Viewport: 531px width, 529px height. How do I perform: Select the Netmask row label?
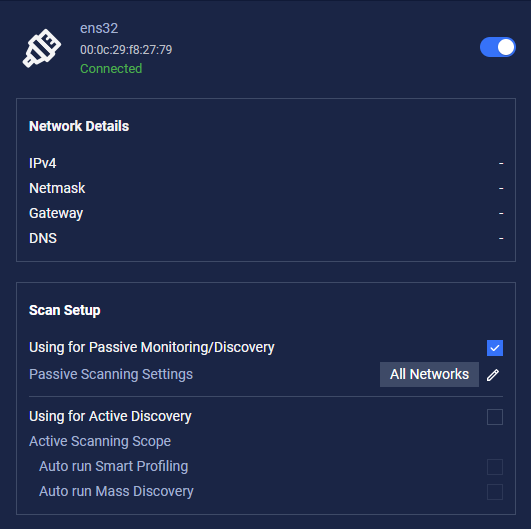(57, 188)
